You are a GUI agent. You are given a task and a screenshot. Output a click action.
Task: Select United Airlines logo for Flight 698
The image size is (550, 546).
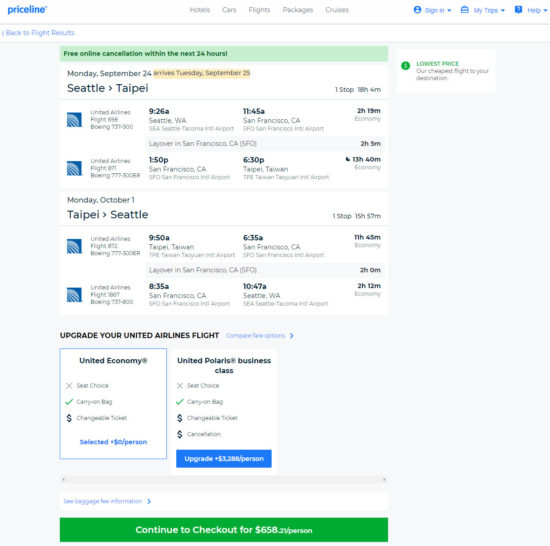pyautogui.click(x=74, y=120)
